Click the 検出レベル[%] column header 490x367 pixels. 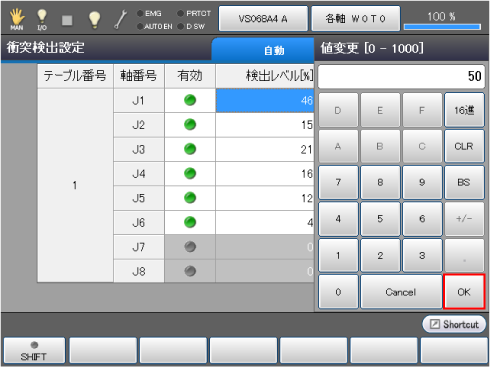click(265, 76)
